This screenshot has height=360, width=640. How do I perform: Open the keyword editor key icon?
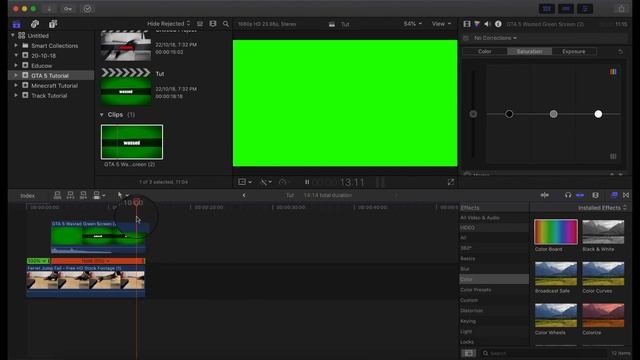coord(68,9)
